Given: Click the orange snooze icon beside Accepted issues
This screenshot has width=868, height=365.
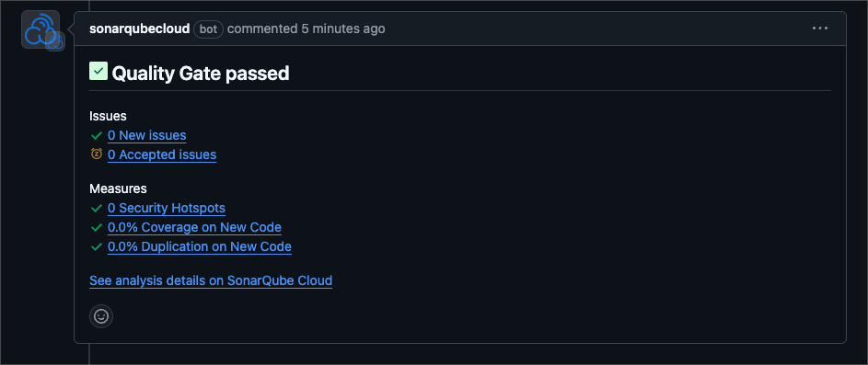Looking at the screenshot, I should [x=97, y=154].
